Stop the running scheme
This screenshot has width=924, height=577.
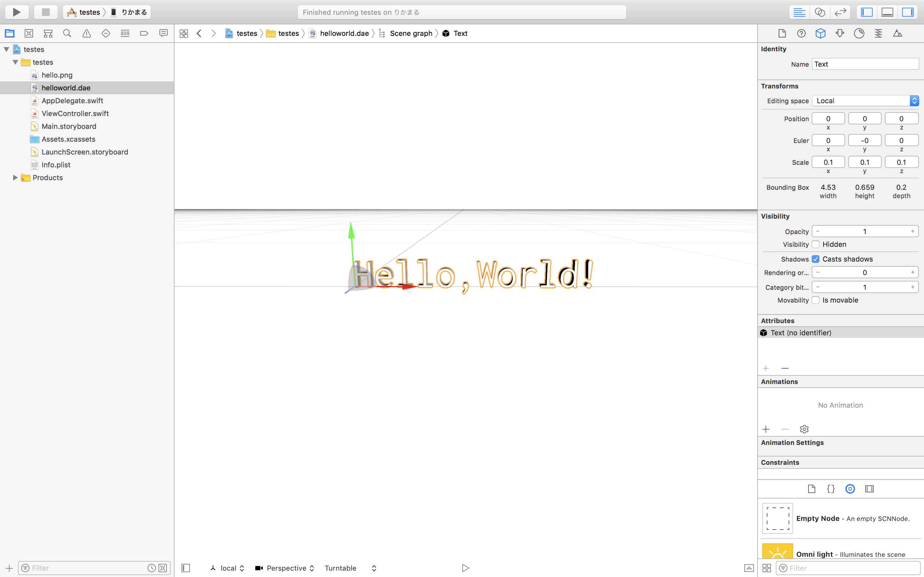[x=46, y=12]
